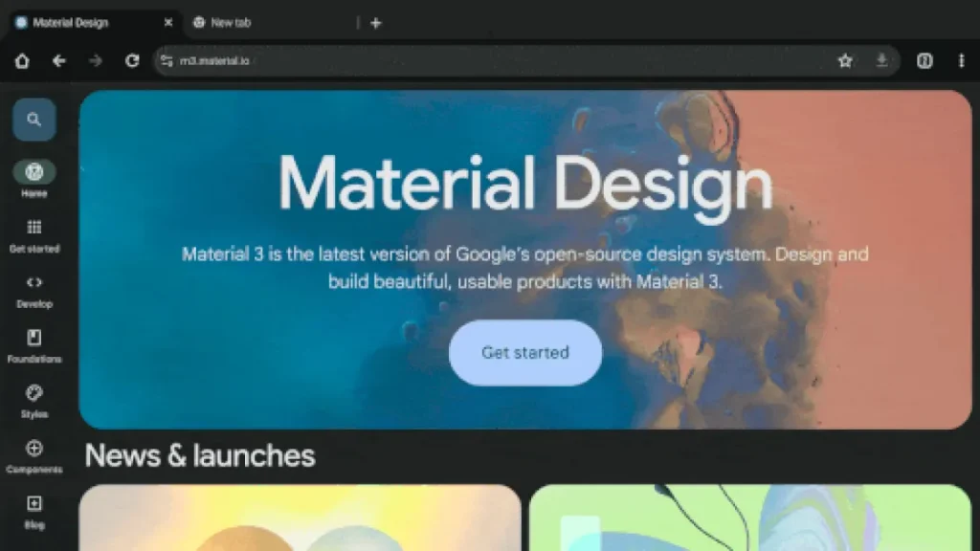The width and height of the screenshot is (980, 551).
Task: Open a new tab with the plus button
Action: pyautogui.click(x=375, y=23)
